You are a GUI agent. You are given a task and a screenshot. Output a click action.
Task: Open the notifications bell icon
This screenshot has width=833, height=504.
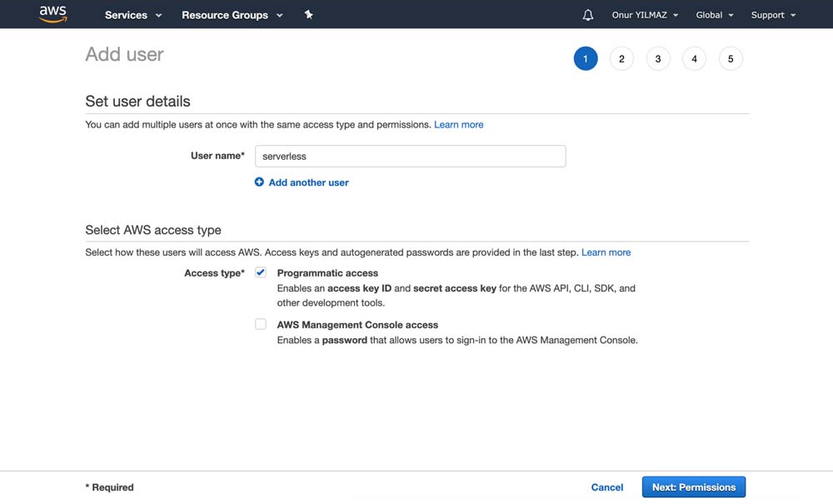(588, 15)
